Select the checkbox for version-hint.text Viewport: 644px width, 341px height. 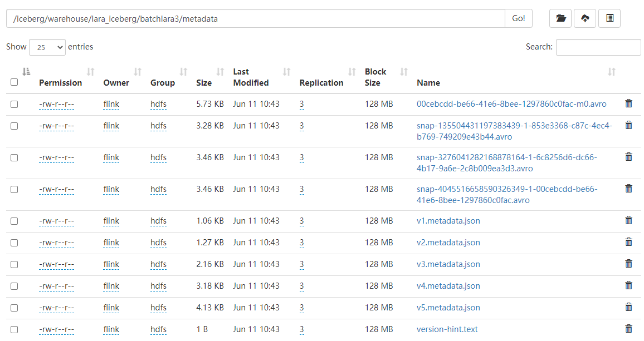point(14,329)
